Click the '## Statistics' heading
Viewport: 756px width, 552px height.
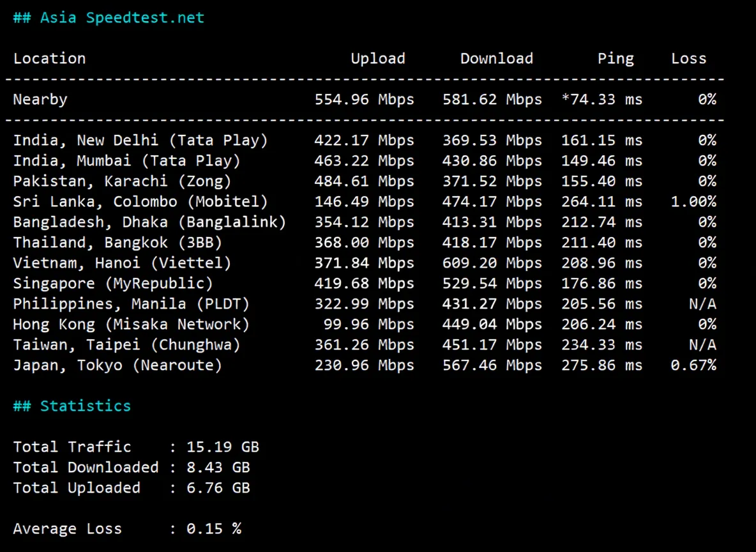pos(72,406)
